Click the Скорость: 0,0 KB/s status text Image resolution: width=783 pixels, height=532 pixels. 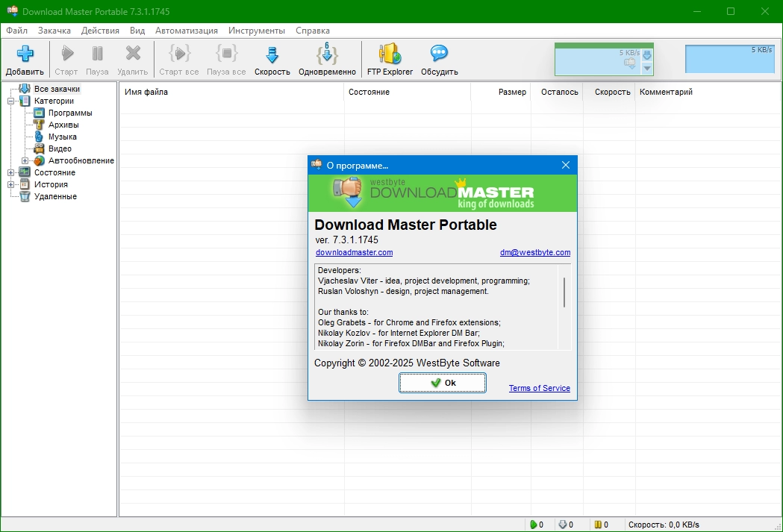(664, 525)
